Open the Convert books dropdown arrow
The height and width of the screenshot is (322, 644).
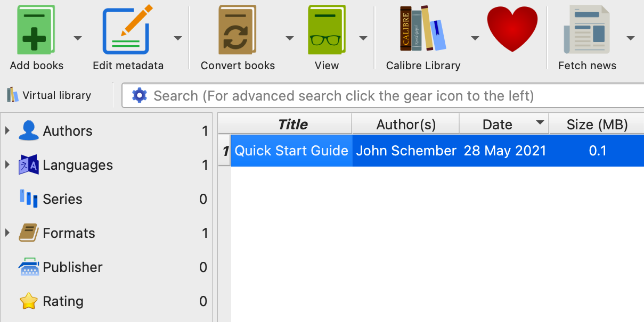(x=290, y=38)
